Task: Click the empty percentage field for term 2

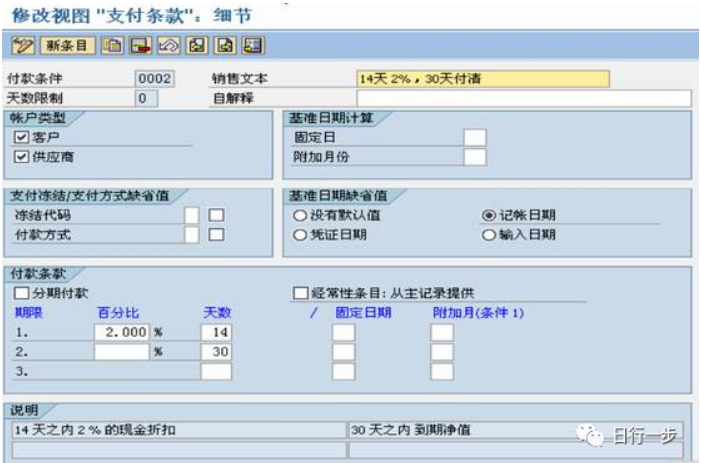Action: coord(122,352)
